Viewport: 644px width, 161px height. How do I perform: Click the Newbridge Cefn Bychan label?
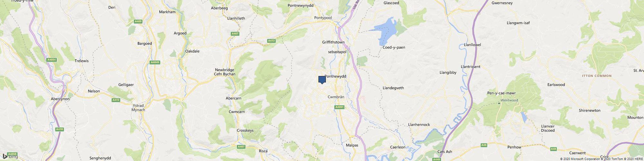225,72
